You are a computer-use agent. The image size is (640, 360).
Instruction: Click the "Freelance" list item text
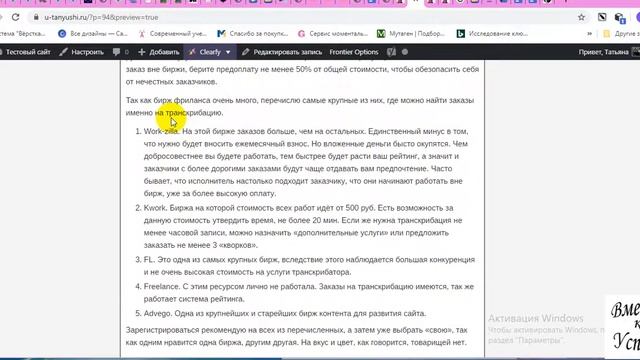point(161,287)
